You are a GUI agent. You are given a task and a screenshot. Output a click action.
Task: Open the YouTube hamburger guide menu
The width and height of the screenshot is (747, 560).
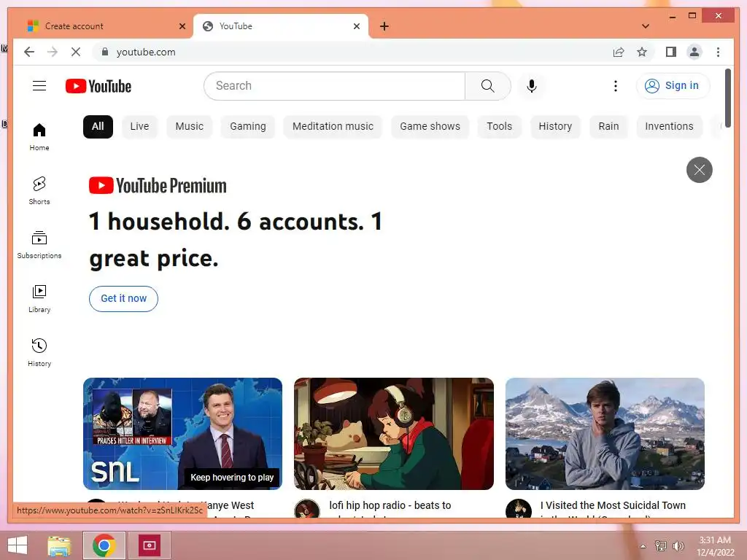pyautogui.click(x=39, y=86)
